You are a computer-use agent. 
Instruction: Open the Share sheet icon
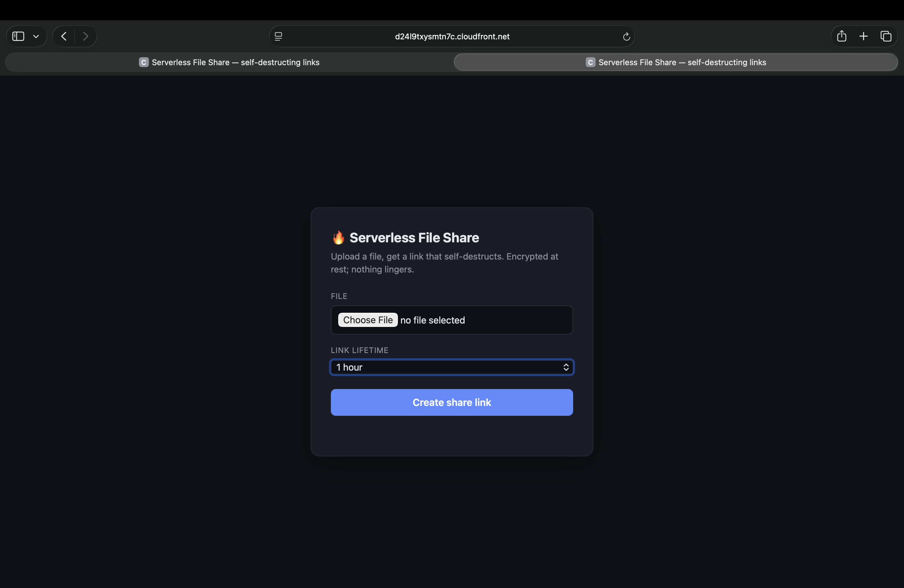pos(842,36)
